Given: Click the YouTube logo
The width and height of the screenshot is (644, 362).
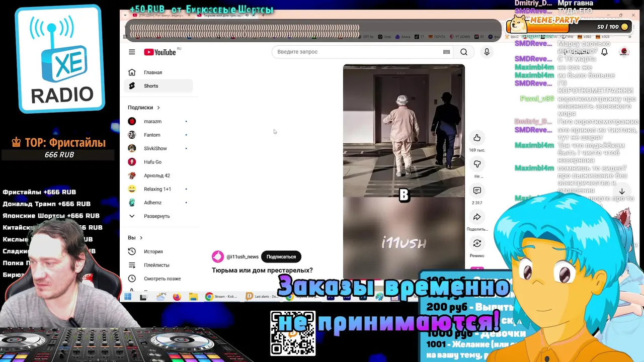Looking at the screenshot, I should (x=160, y=52).
